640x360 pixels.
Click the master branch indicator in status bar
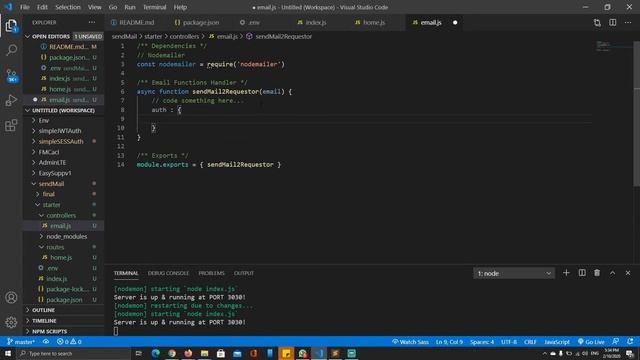(21, 342)
